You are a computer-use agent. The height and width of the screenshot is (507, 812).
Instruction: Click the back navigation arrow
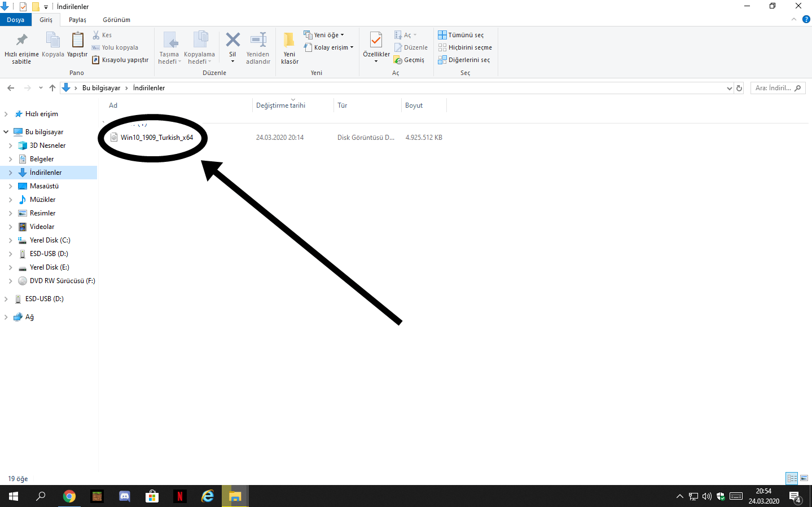(x=11, y=88)
